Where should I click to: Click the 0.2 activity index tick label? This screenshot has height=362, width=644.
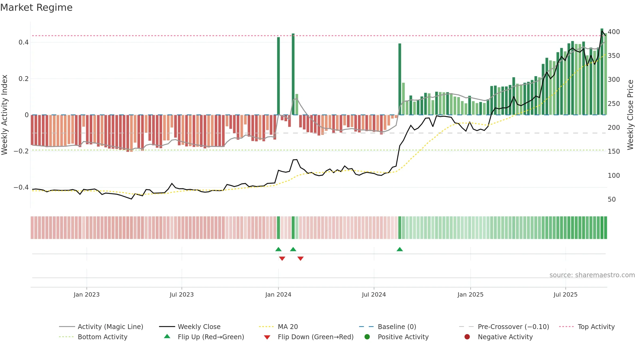tap(24, 79)
